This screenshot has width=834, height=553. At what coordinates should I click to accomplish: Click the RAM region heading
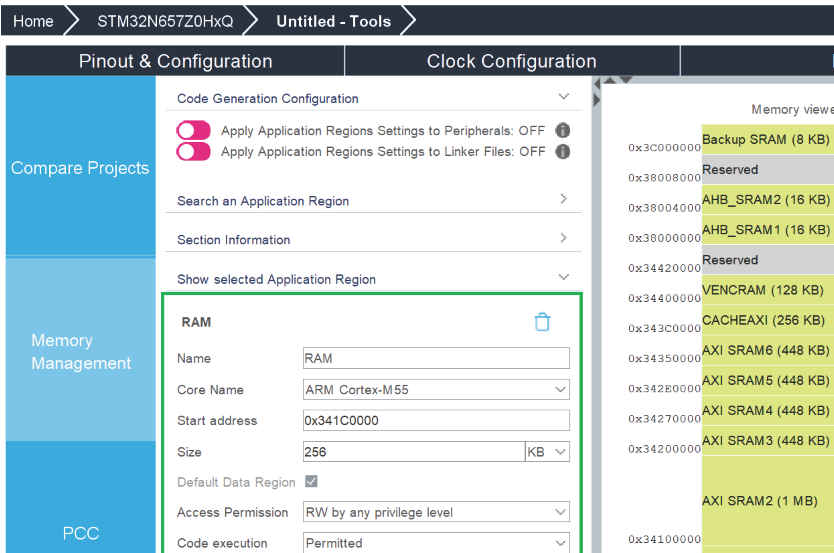click(196, 322)
